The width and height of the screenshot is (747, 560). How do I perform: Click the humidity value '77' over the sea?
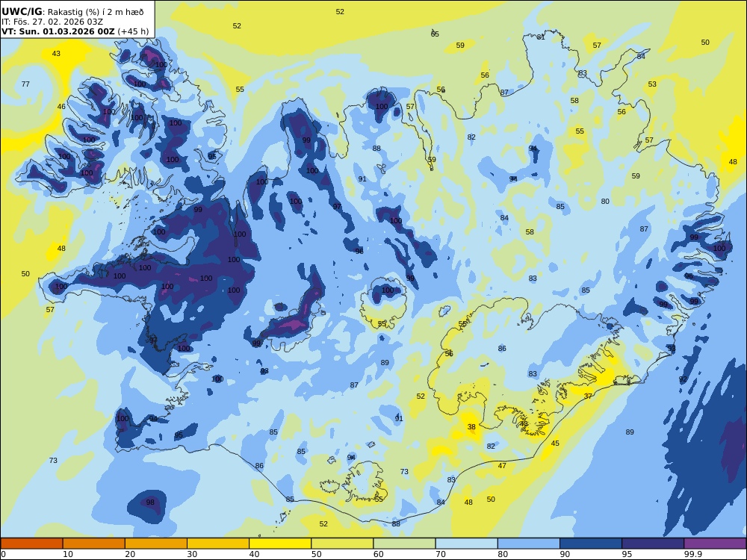[25, 84]
